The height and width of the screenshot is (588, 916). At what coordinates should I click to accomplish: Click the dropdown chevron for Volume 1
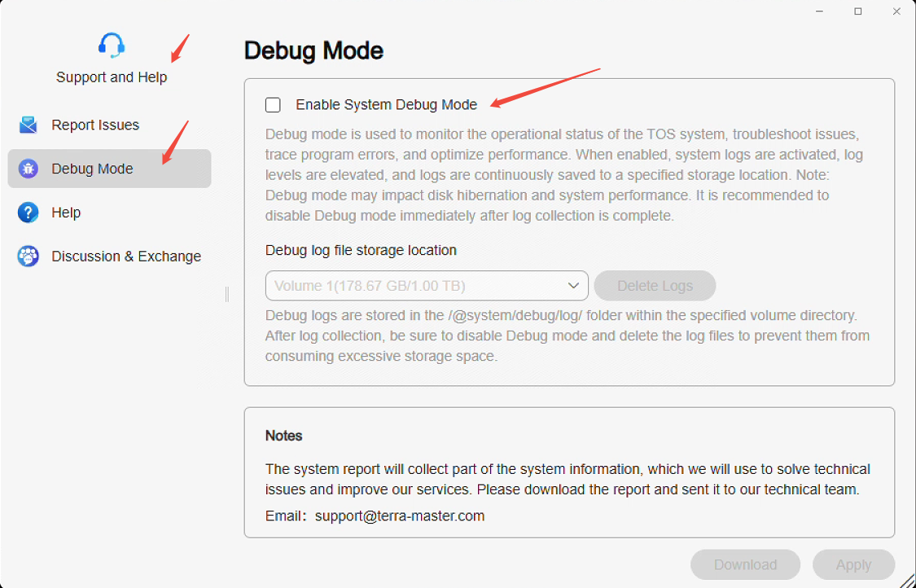pos(573,286)
